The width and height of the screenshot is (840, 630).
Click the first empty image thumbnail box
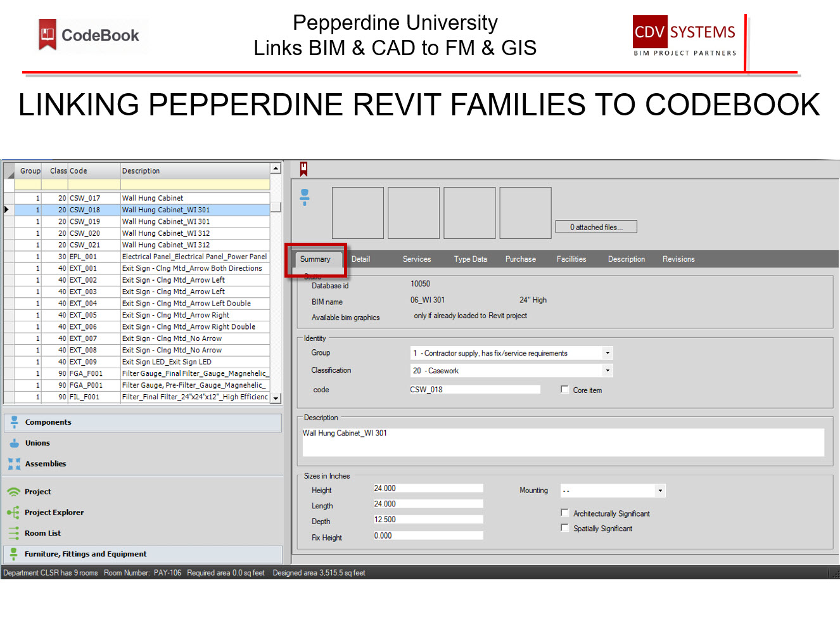pos(358,213)
